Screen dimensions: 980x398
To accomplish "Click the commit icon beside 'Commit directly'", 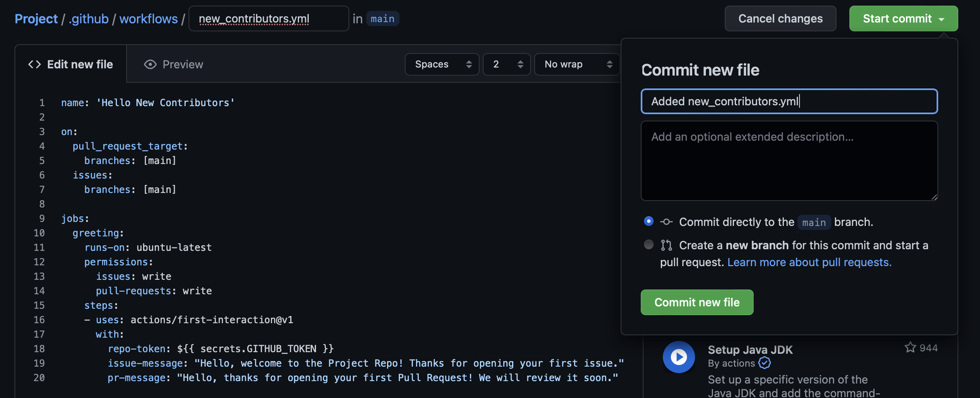I will [x=666, y=222].
